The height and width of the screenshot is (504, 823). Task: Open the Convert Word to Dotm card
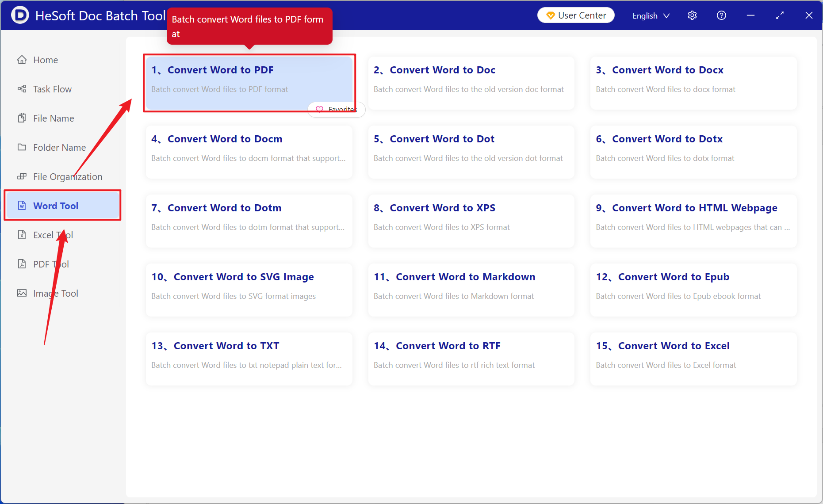point(249,221)
